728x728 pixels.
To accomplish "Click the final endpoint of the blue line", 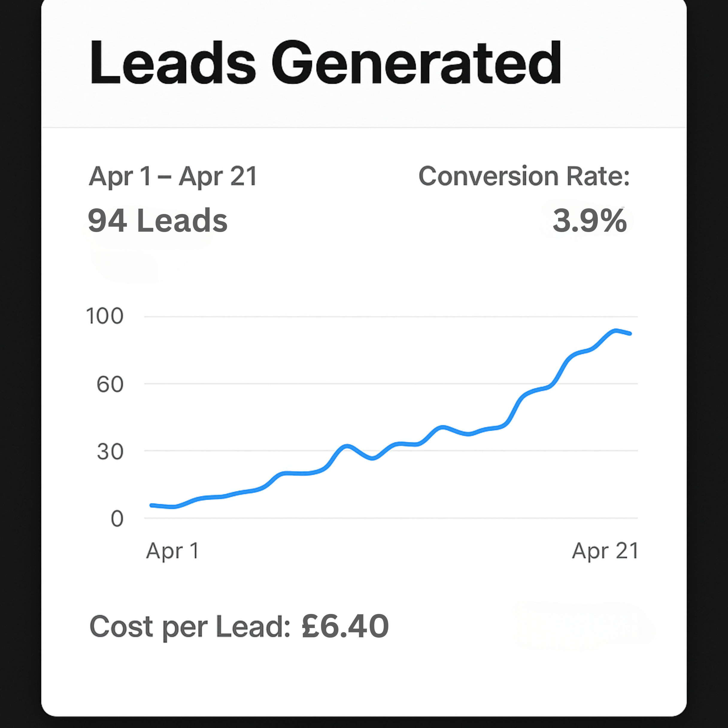I will [630, 333].
